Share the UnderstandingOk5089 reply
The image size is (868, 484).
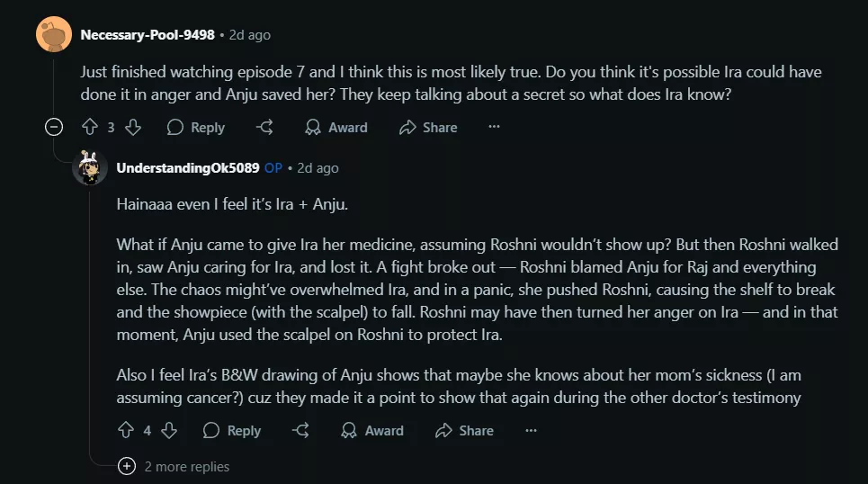coord(464,431)
